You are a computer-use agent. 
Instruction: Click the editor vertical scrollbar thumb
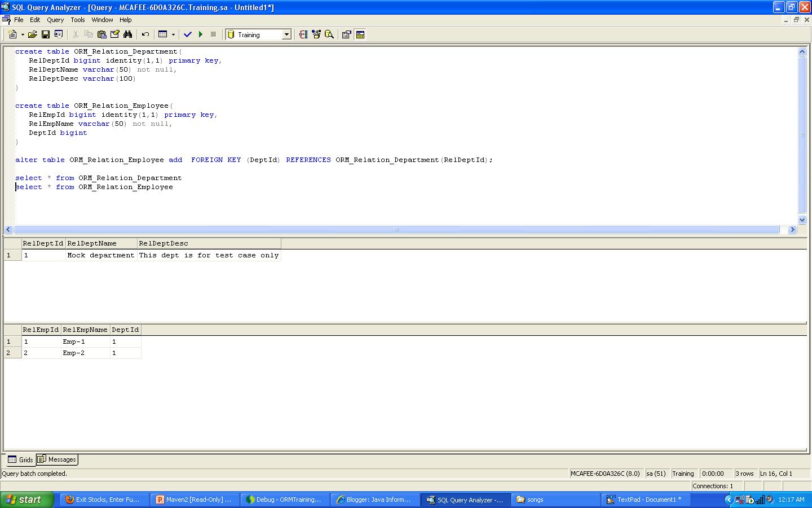pyautogui.click(x=802, y=135)
